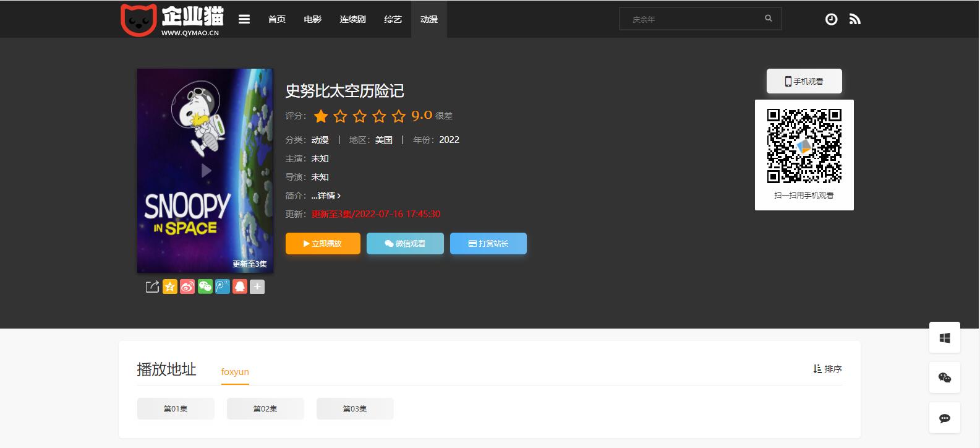The image size is (980, 448).
Task: Share to Weibo via red icon
Action: (187, 286)
